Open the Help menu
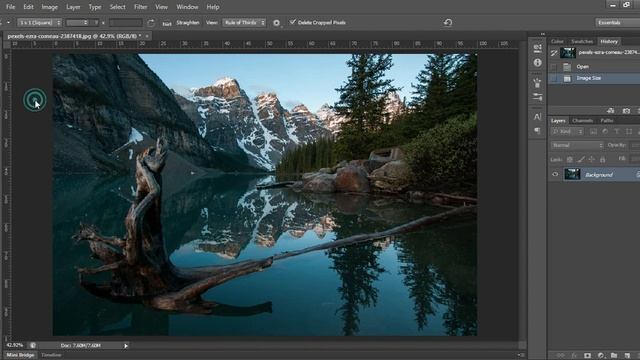 coord(213,7)
